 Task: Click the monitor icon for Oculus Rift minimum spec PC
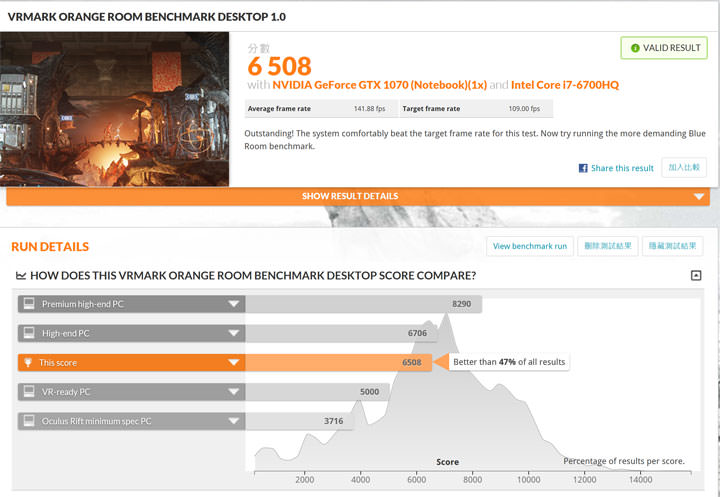[x=29, y=422]
